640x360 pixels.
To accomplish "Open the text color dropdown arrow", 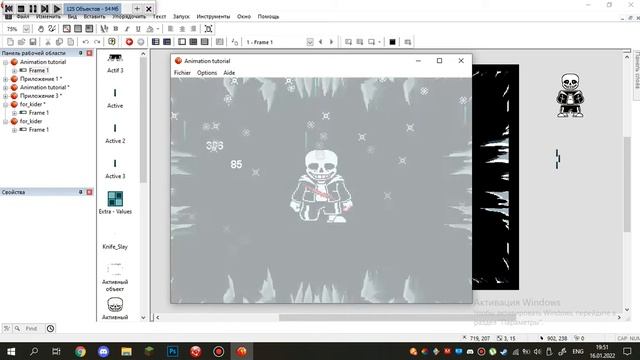I will tap(158, 29).
